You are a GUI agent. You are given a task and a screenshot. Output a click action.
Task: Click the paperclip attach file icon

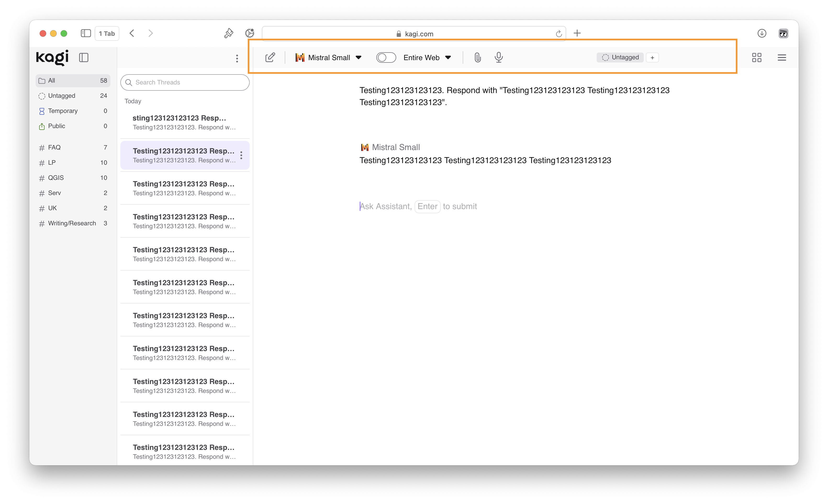(477, 58)
